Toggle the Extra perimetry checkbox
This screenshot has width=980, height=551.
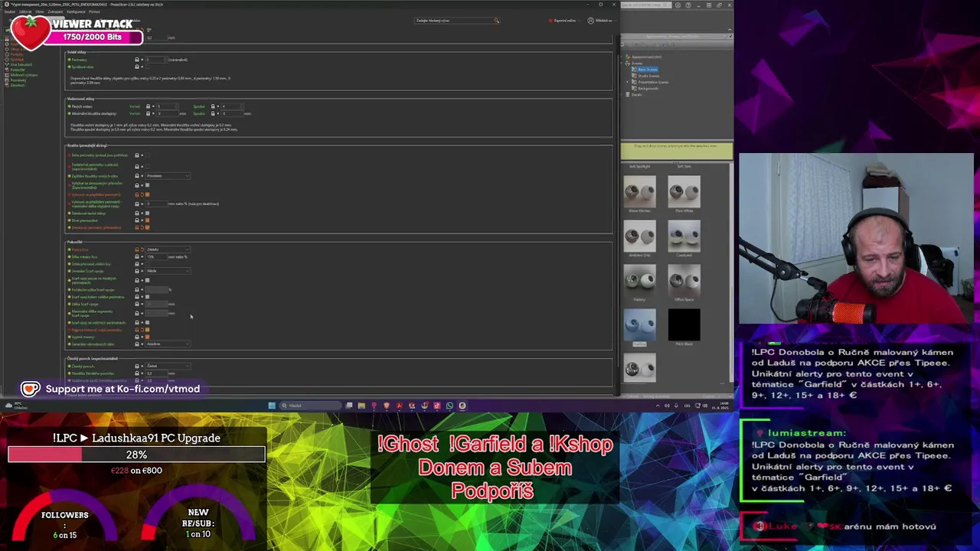(x=148, y=155)
